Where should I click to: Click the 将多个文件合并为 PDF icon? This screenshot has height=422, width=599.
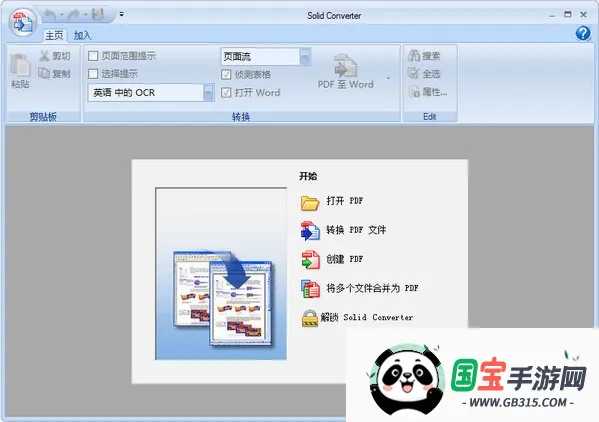click(310, 289)
